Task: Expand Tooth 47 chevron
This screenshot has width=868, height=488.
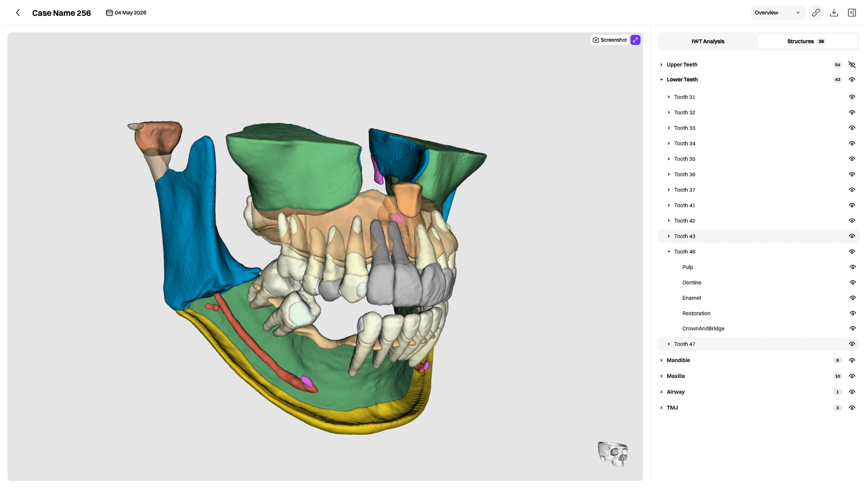Action: (x=669, y=344)
